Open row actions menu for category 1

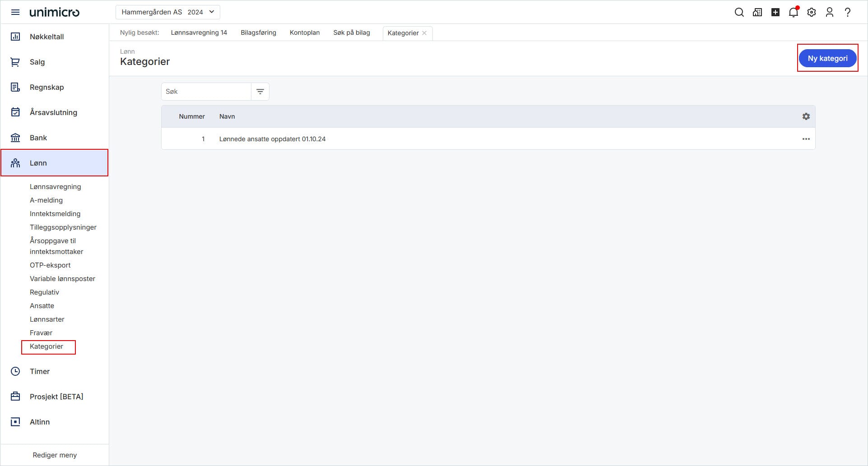806,139
